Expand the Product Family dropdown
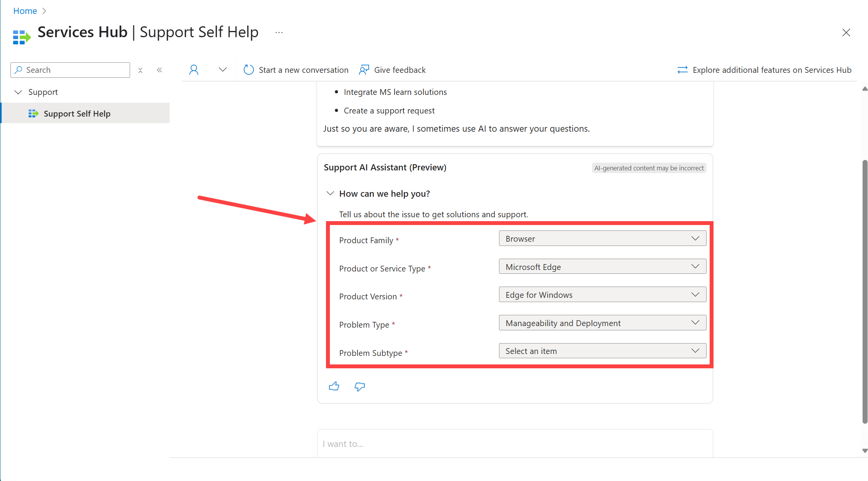 pyautogui.click(x=602, y=238)
